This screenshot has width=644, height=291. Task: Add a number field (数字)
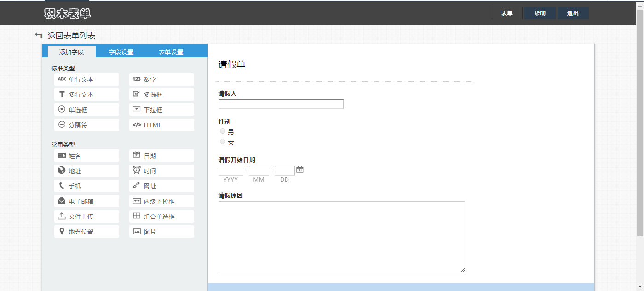pos(161,79)
